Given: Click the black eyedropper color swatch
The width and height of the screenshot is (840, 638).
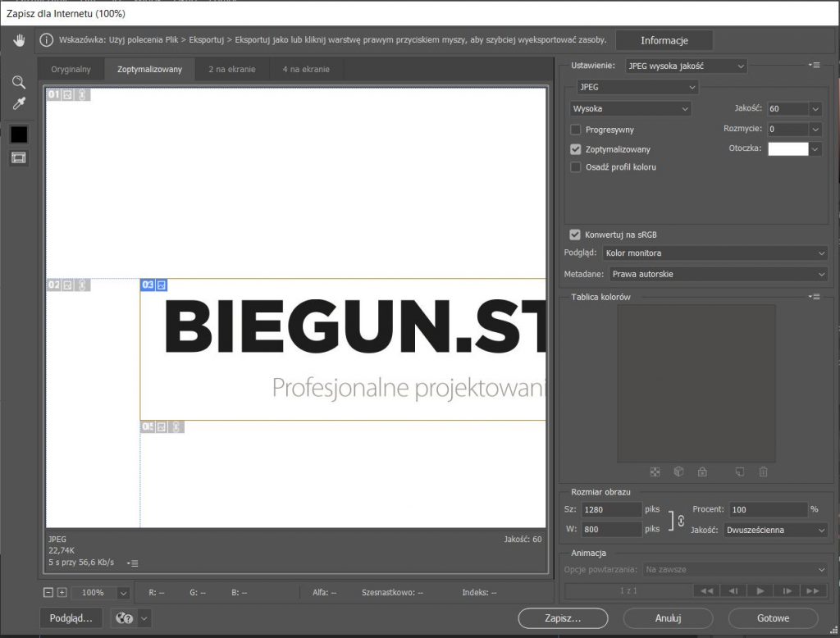Looking at the screenshot, I should [19, 134].
